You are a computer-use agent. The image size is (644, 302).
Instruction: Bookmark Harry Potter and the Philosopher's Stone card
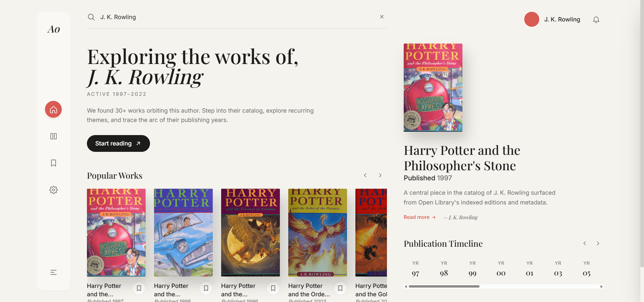click(x=139, y=288)
